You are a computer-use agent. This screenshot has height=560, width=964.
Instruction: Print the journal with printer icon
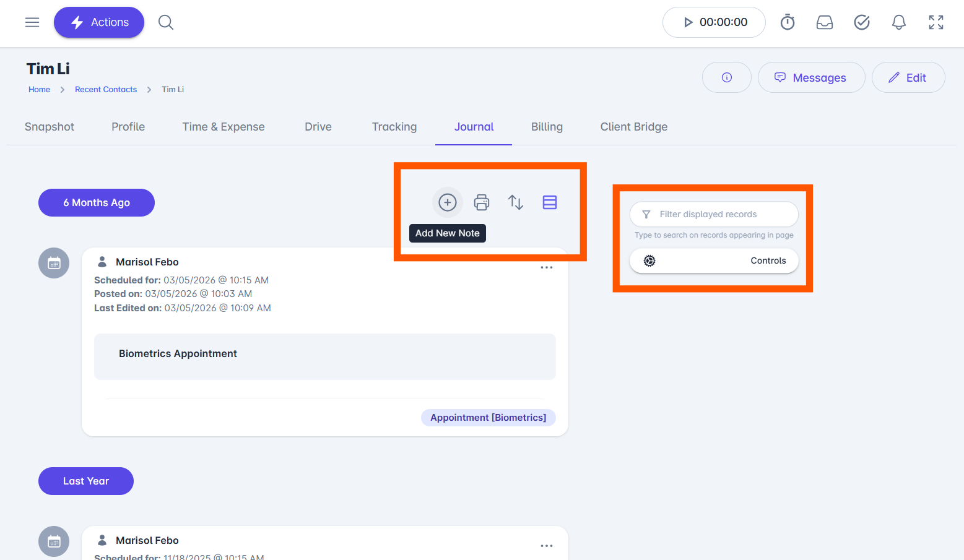pos(482,202)
